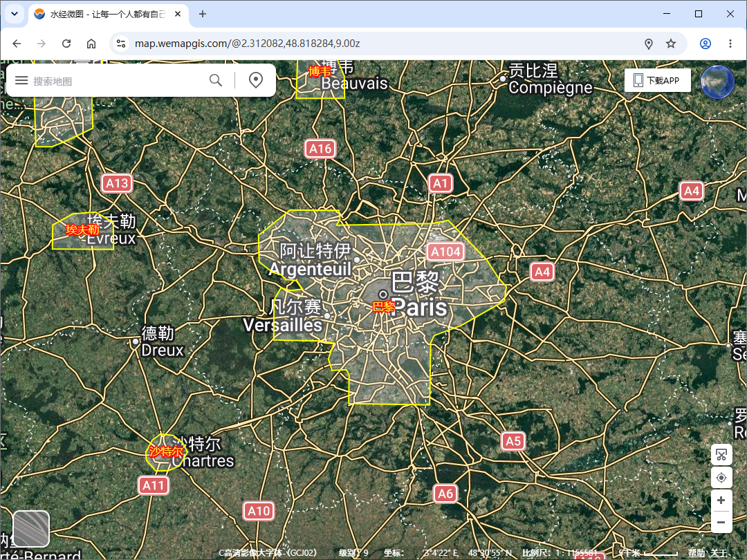Click the location permission icon in address bar
747x560 pixels.
(x=648, y=44)
